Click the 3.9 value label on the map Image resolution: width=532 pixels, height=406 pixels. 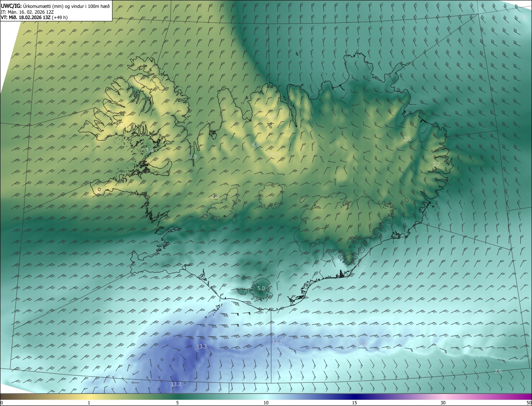[x=193, y=157]
